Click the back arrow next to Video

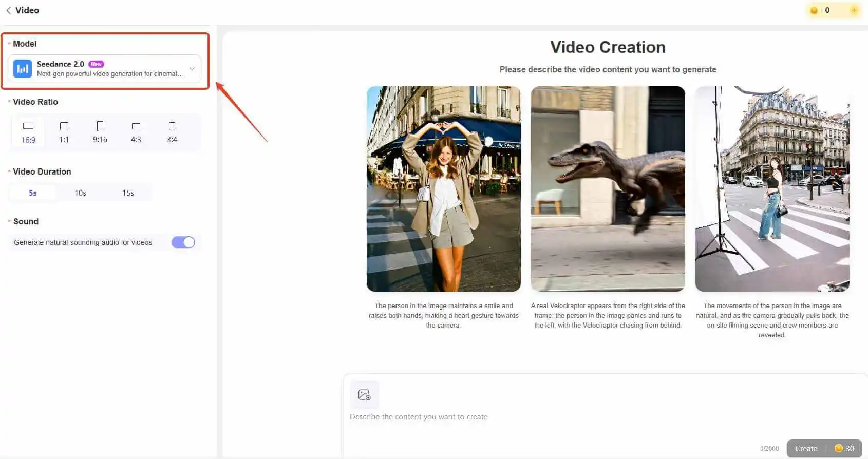[8, 10]
